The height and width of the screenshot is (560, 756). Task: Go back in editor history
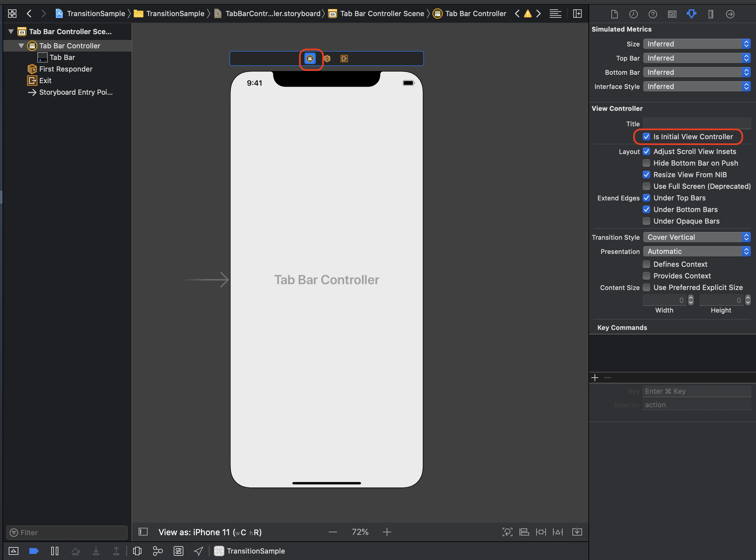point(29,14)
